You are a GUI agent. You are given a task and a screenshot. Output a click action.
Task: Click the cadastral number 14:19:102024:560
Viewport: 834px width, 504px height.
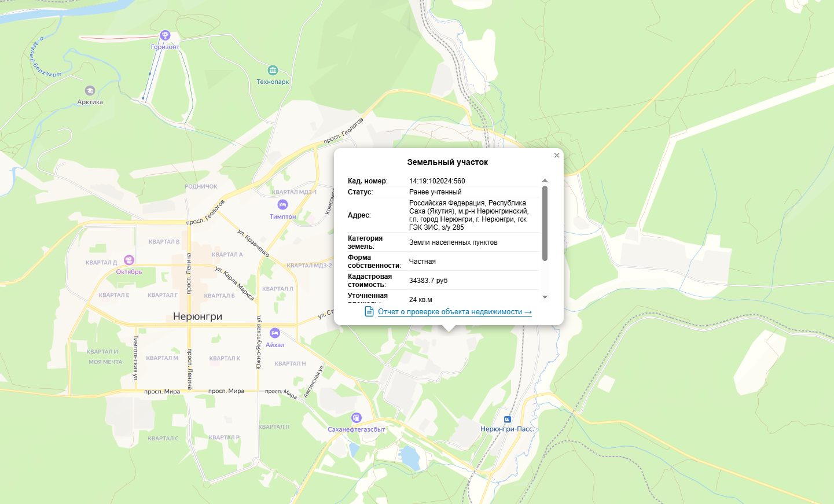(x=437, y=181)
